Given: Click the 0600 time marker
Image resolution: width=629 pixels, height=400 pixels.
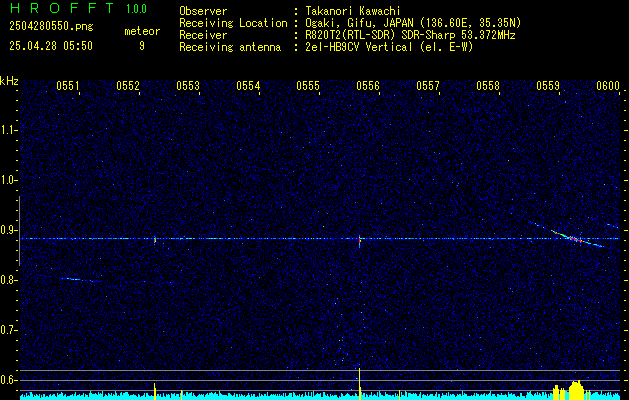Looking at the screenshot, I should [x=608, y=86].
